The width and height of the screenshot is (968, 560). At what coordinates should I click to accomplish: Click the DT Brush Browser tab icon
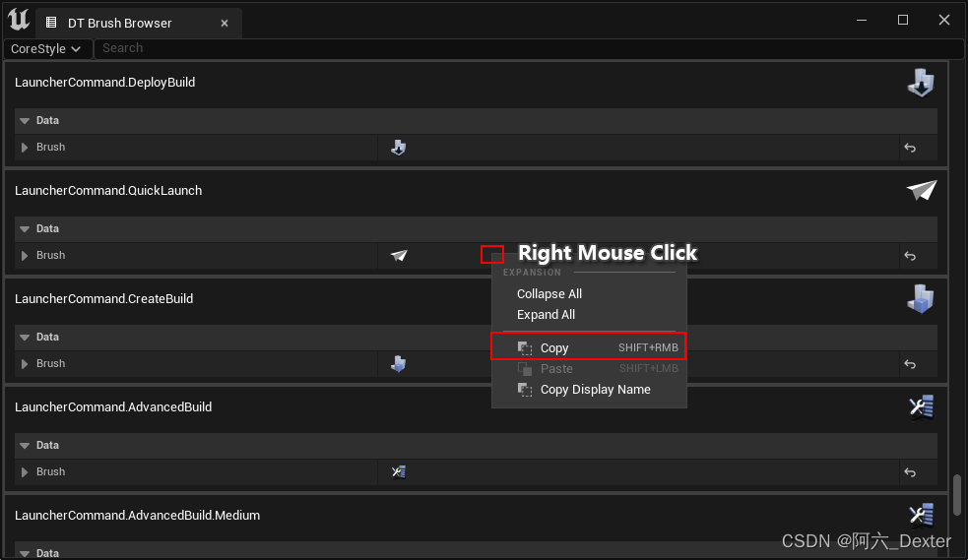click(51, 23)
